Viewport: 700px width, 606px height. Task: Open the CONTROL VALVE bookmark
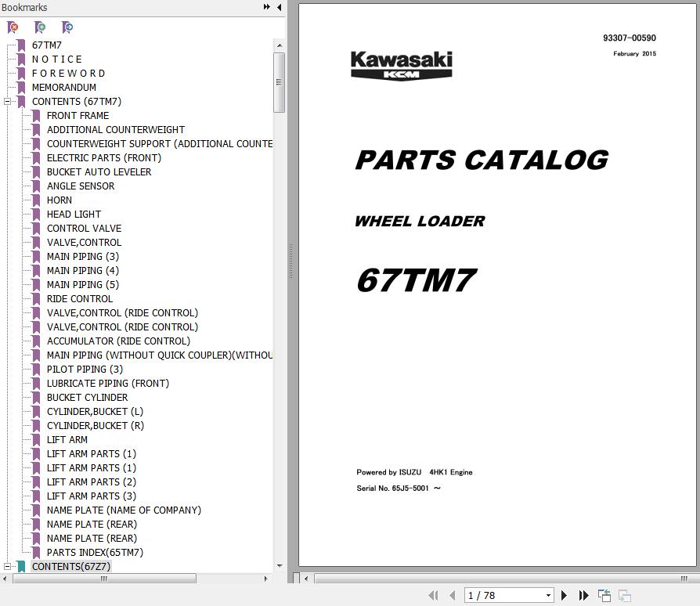coord(84,229)
